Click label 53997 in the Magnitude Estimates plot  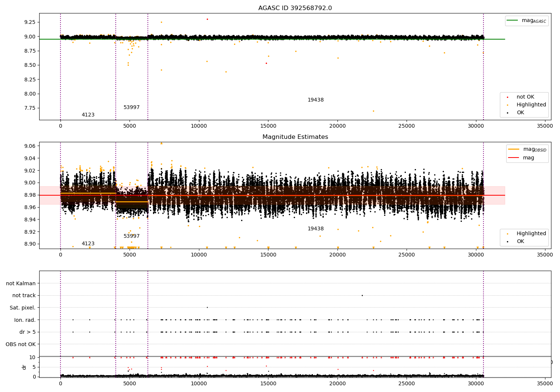tap(131, 236)
